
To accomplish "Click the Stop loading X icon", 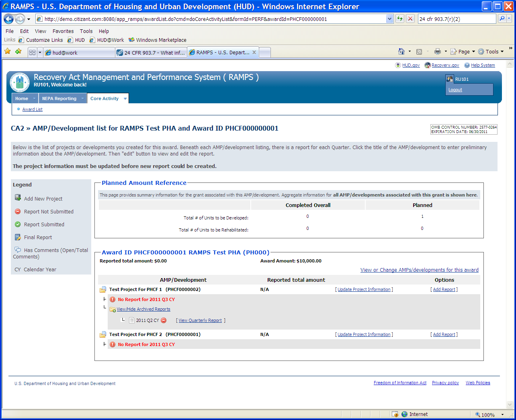I will point(410,19).
